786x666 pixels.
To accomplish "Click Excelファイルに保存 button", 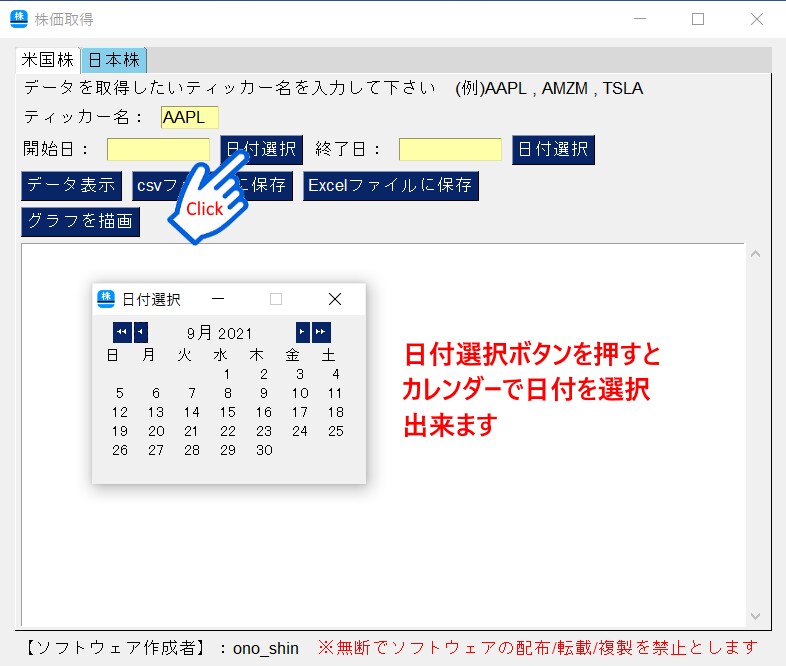I will tap(391, 185).
